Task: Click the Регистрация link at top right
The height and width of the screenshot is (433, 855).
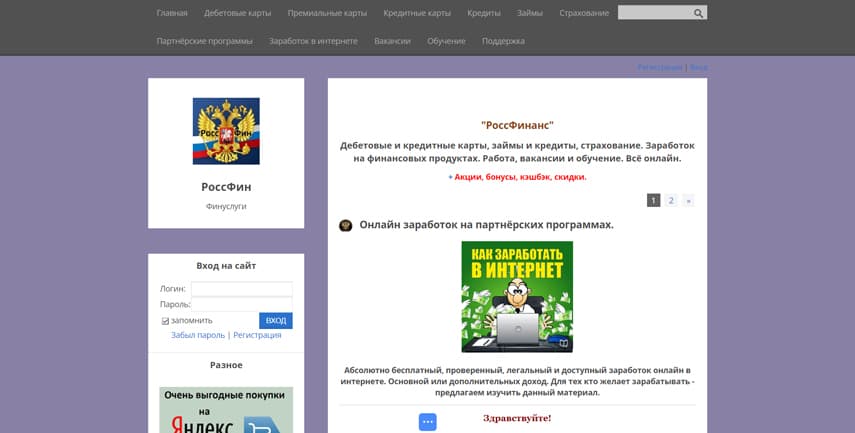Action: tap(660, 67)
